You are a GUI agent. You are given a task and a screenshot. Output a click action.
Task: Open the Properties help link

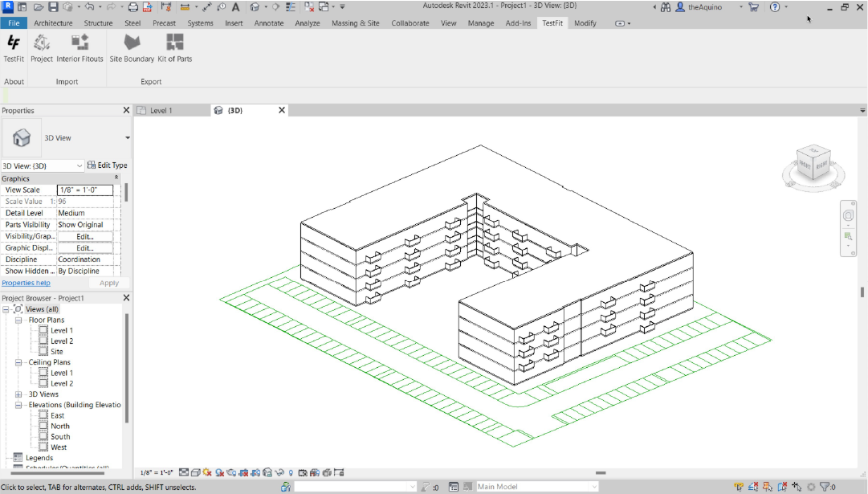click(x=26, y=283)
